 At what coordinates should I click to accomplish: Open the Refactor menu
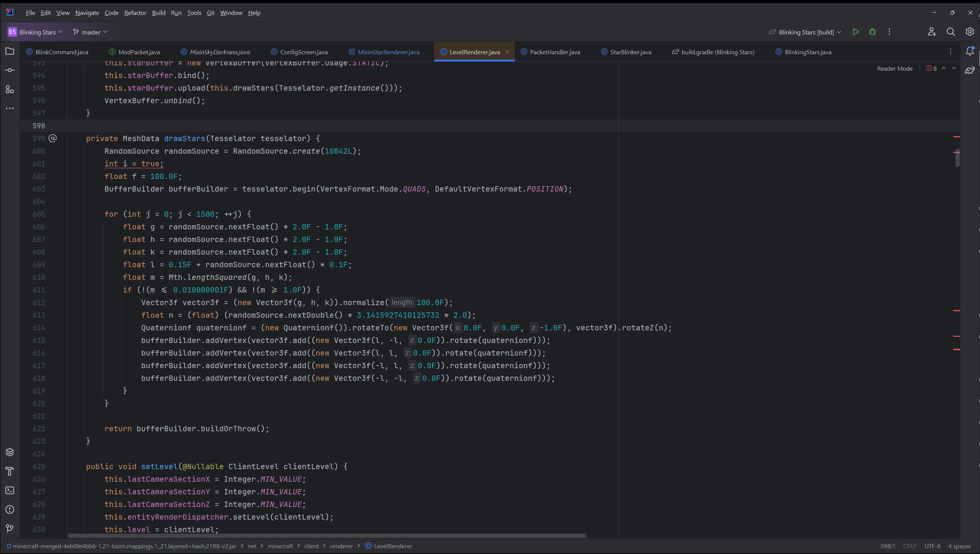(x=135, y=13)
